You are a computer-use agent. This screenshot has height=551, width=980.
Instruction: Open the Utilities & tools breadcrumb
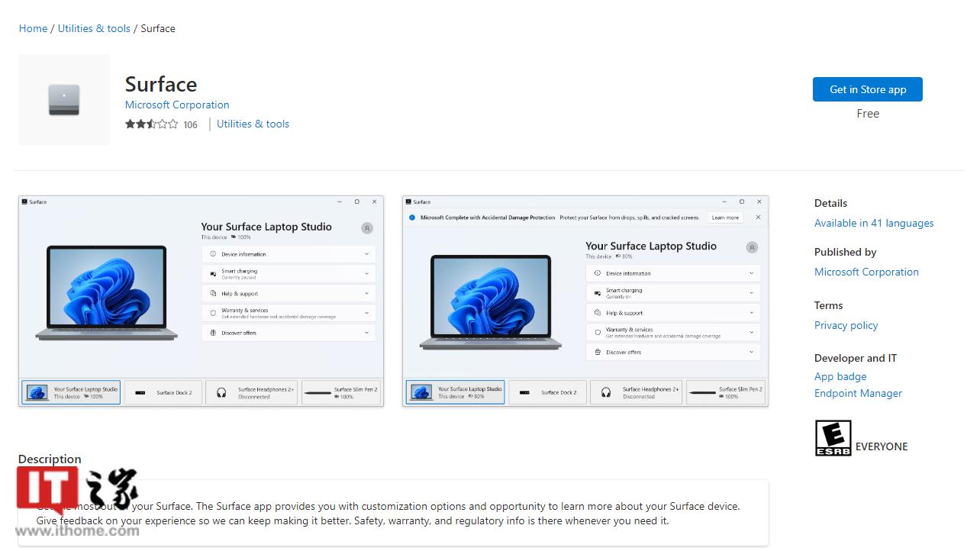[94, 28]
